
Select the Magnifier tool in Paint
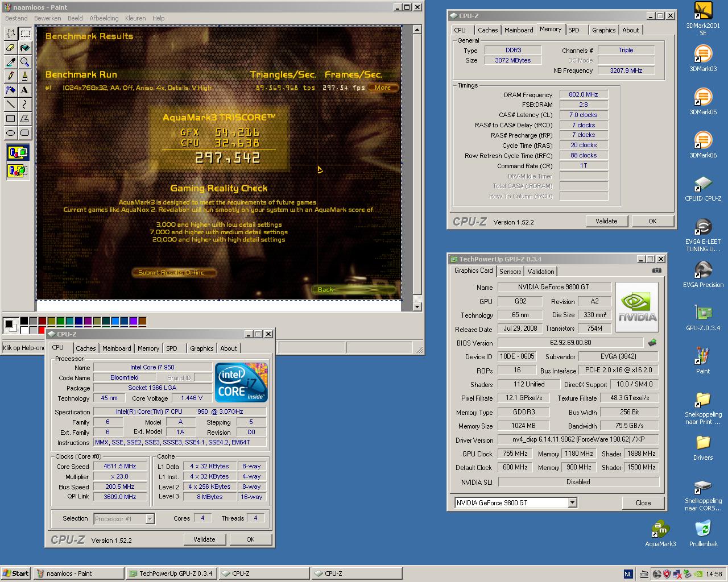click(24, 62)
